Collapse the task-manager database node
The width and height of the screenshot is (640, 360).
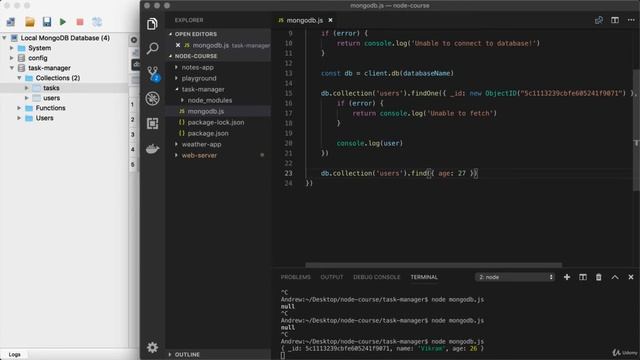click(12, 68)
